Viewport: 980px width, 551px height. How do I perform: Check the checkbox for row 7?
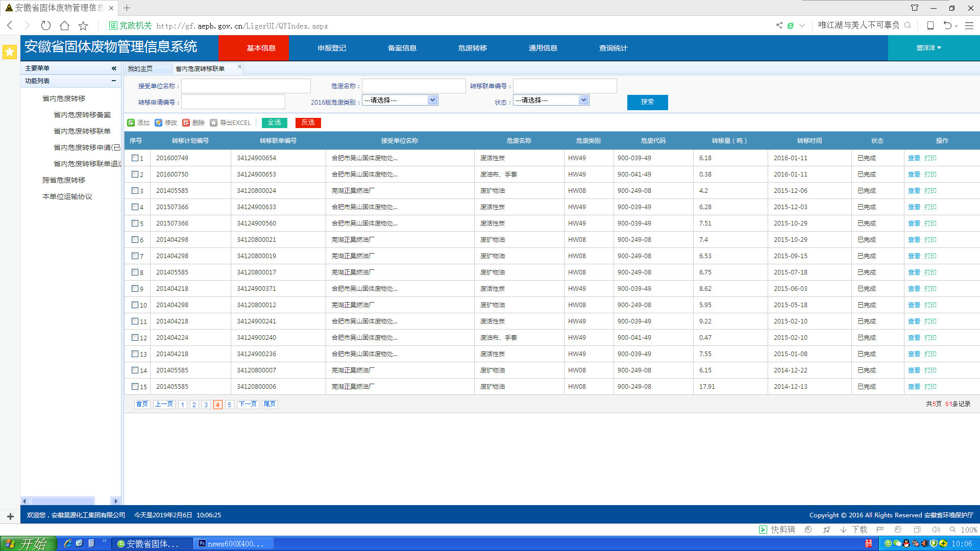click(135, 256)
